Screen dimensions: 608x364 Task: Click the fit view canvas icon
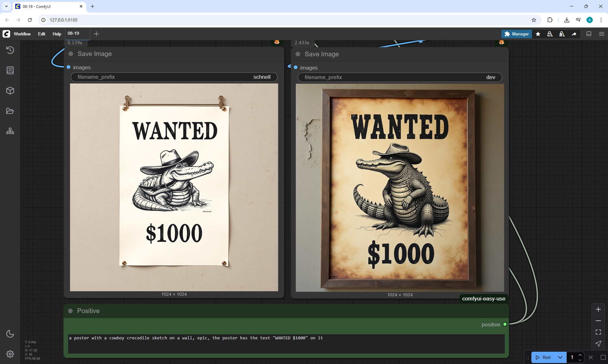coord(598,332)
